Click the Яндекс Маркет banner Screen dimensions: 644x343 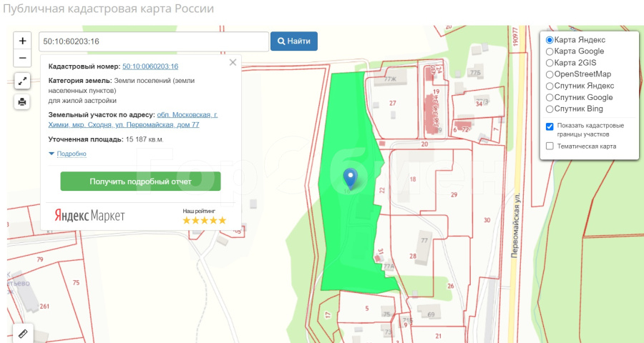[89, 216]
